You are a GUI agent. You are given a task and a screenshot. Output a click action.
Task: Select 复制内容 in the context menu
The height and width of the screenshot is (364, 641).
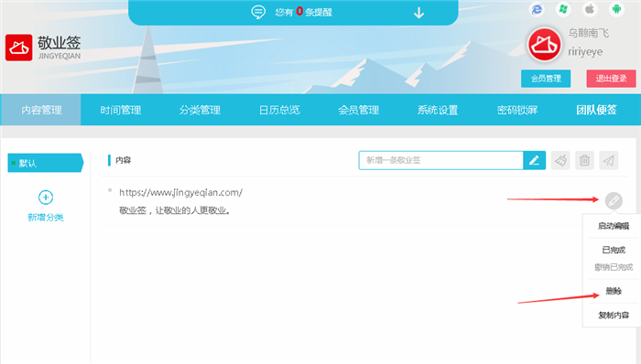pos(614,315)
